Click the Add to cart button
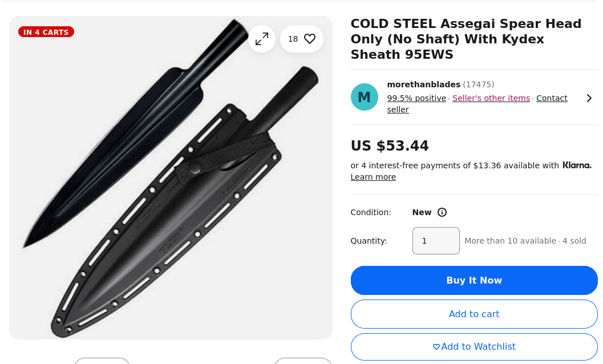Viewport: 603px width, 364px height. pos(474,314)
